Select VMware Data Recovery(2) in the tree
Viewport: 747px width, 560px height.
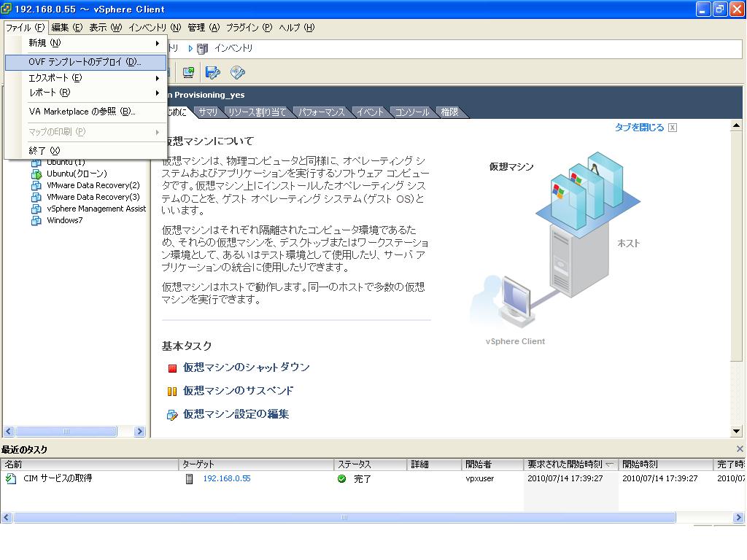(x=93, y=185)
